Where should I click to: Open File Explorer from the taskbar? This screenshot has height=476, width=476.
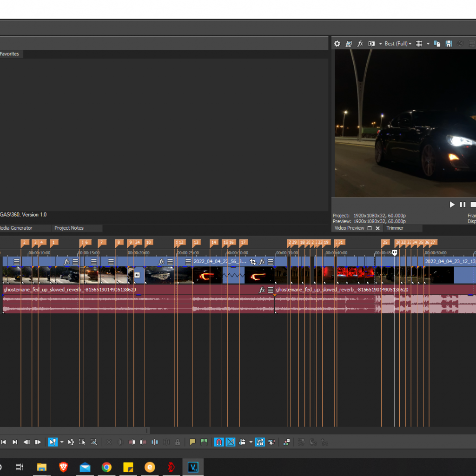click(41, 467)
